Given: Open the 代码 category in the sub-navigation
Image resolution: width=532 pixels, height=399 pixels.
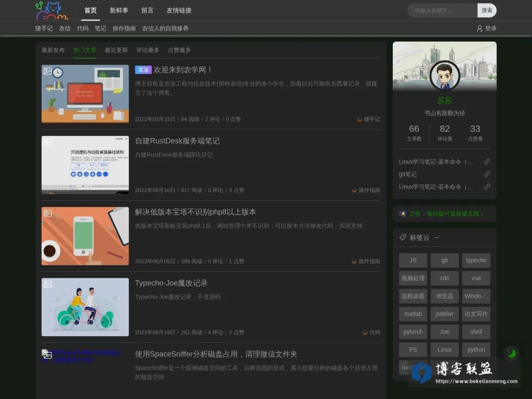Looking at the screenshot, I should click(x=82, y=28).
